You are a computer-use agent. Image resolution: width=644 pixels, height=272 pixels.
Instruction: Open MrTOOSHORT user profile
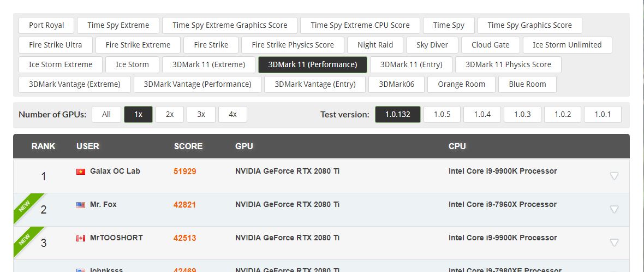116,238
